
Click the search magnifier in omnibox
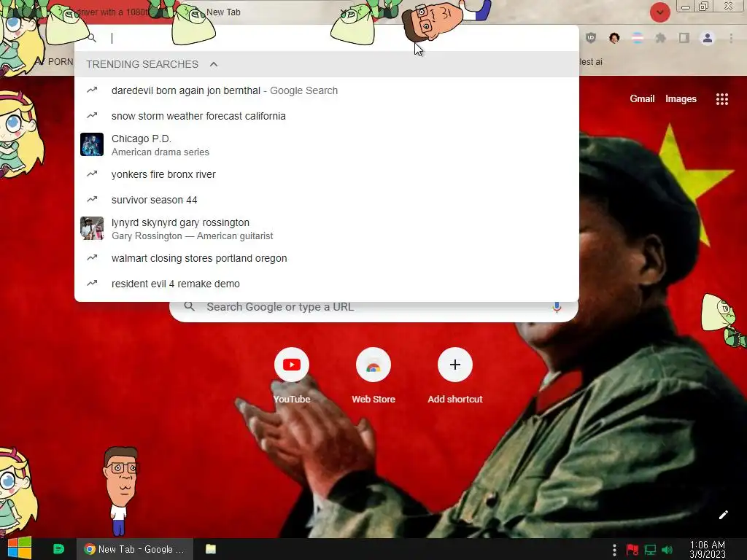click(92, 38)
